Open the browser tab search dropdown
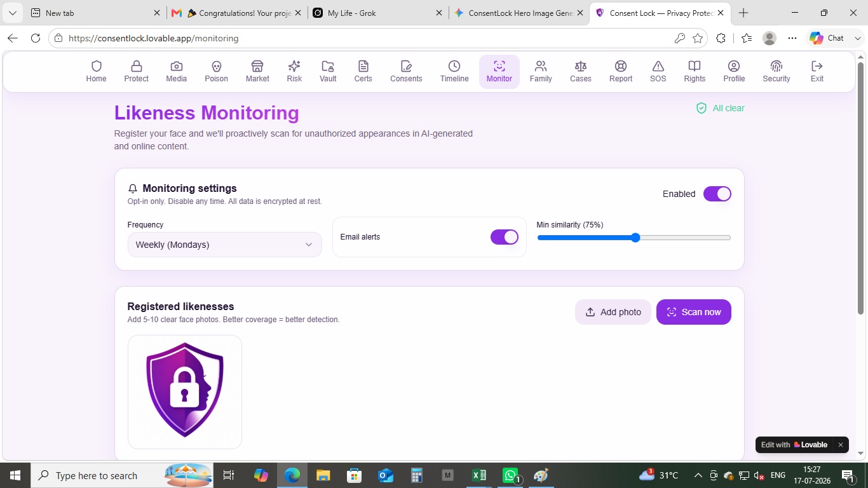868x488 pixels. [12, 13]
